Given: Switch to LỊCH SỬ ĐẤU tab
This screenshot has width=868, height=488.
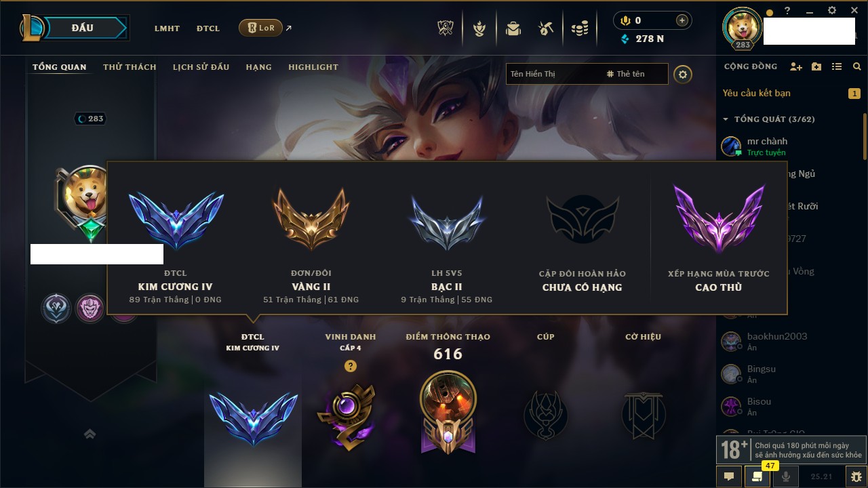Looking at the screenshot, I should click(x=201, y=67).
